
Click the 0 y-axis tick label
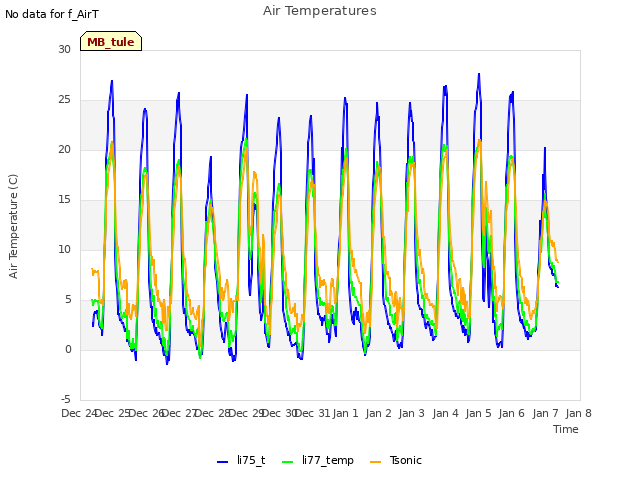(x=68, y=349)
